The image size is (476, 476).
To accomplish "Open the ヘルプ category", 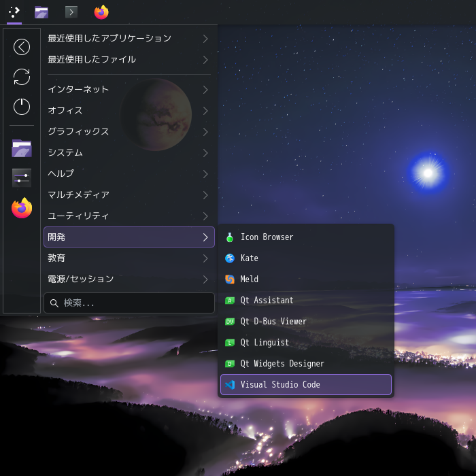I will (129, 173).
